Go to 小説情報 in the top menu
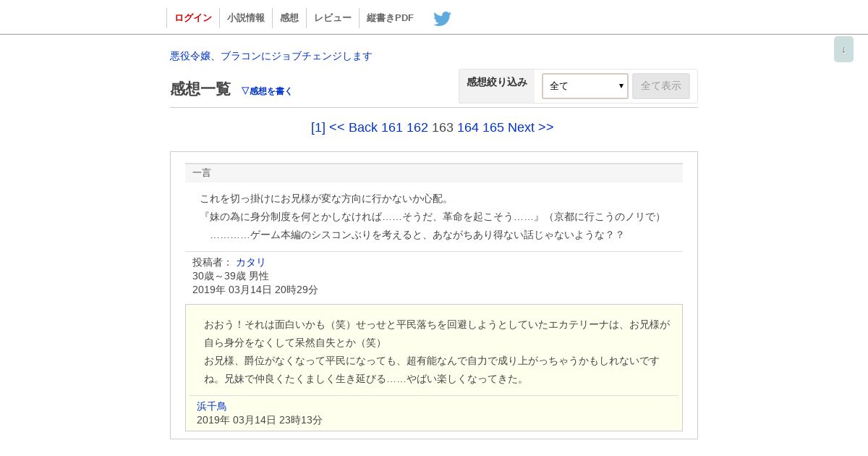 (246, 18)
